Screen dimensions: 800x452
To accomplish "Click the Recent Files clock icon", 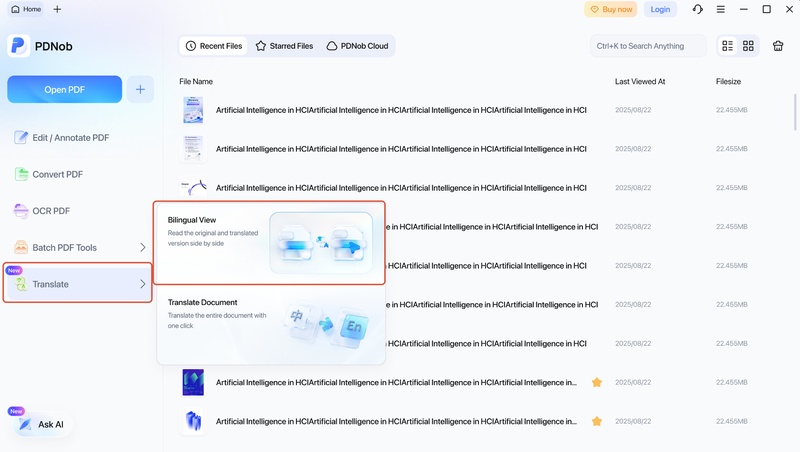I will point(191,46).
